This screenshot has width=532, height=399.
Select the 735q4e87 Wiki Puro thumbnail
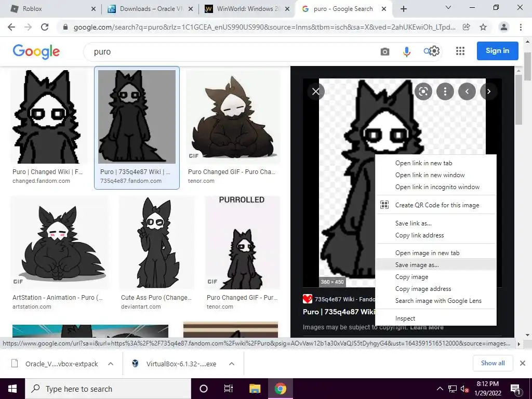coord(137,117)
